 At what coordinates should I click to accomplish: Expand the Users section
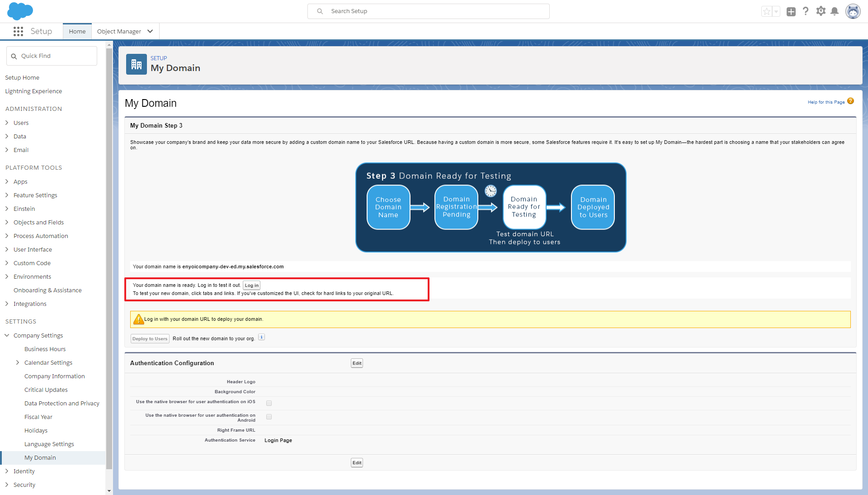pyautogui.click(x=7, y=123)
